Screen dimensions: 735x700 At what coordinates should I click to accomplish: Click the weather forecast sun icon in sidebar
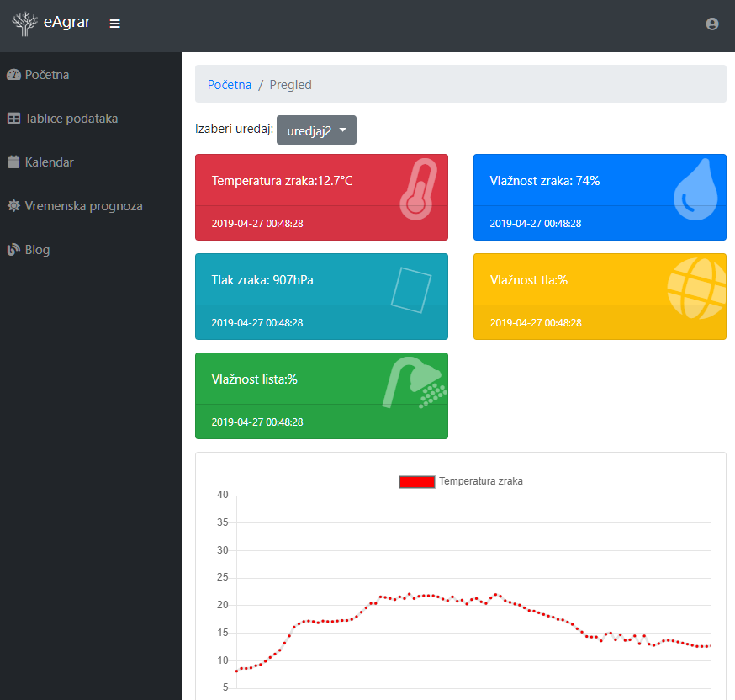click(x=13, y=206)
